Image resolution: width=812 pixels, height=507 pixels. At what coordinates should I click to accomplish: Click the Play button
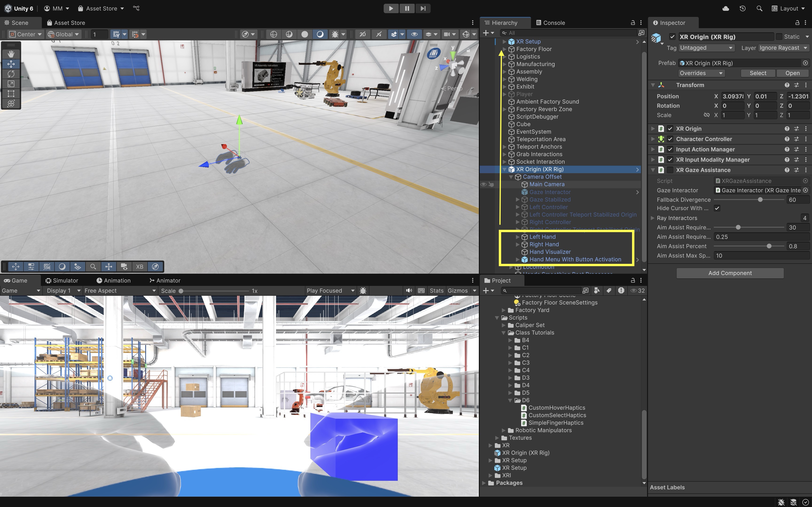(x=391, y=8)
